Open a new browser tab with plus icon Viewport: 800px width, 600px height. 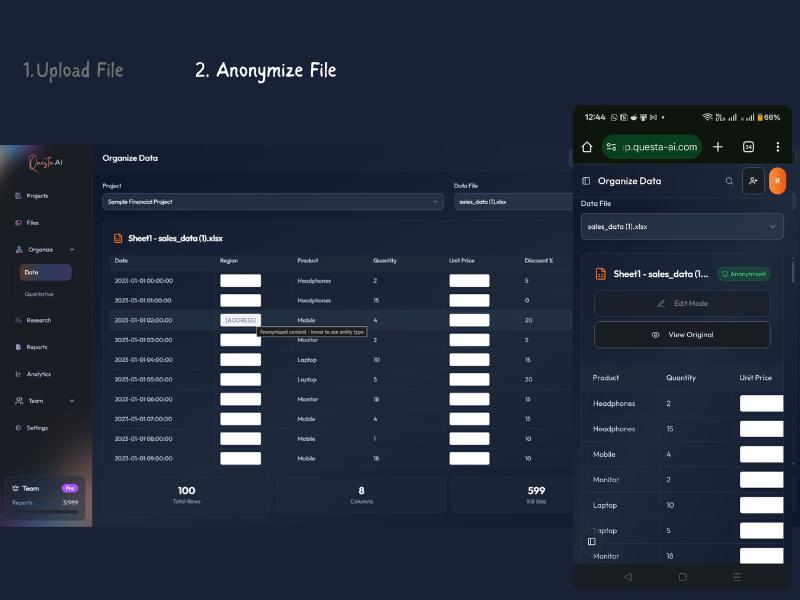coord(717,147)
